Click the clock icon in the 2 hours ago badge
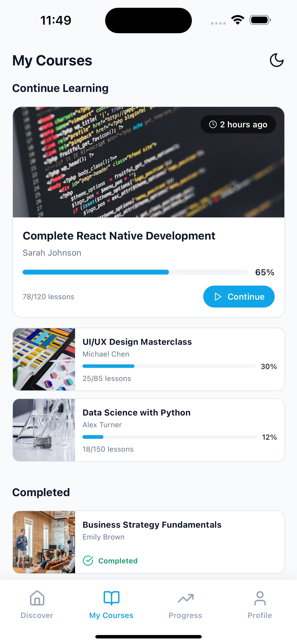 coord(213,124)
